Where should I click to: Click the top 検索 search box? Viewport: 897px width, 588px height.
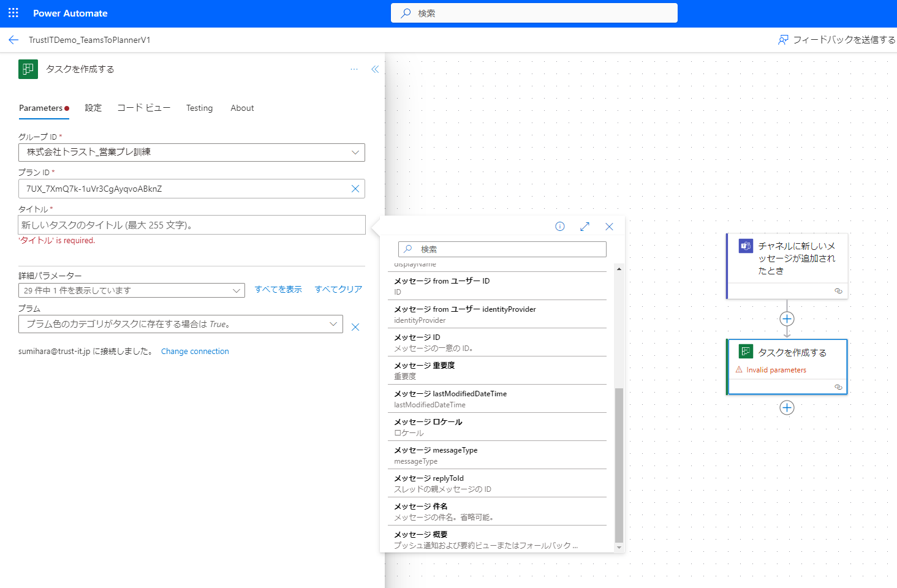(534, 13)
